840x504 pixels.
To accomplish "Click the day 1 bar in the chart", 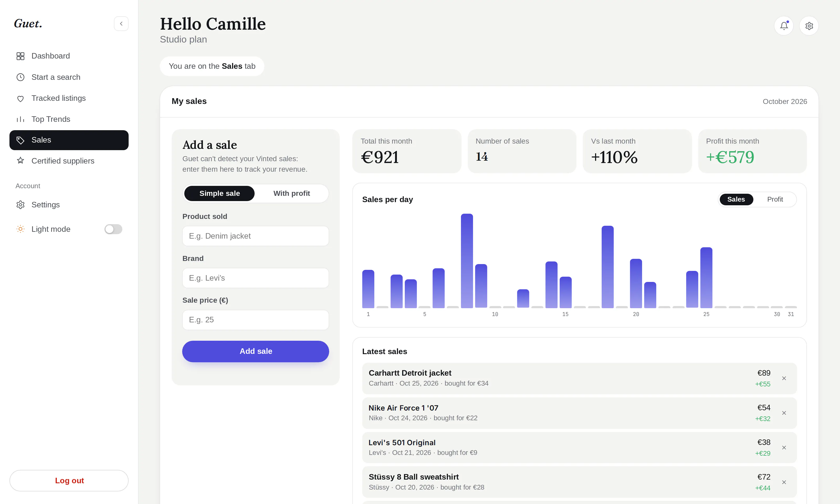I will coord(368,289).
